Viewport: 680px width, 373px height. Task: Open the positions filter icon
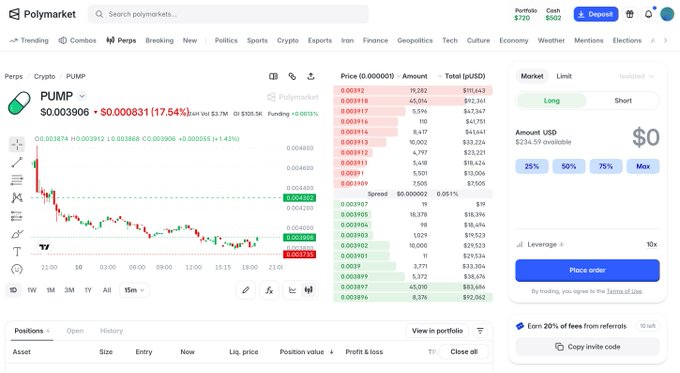coord(480,331)
